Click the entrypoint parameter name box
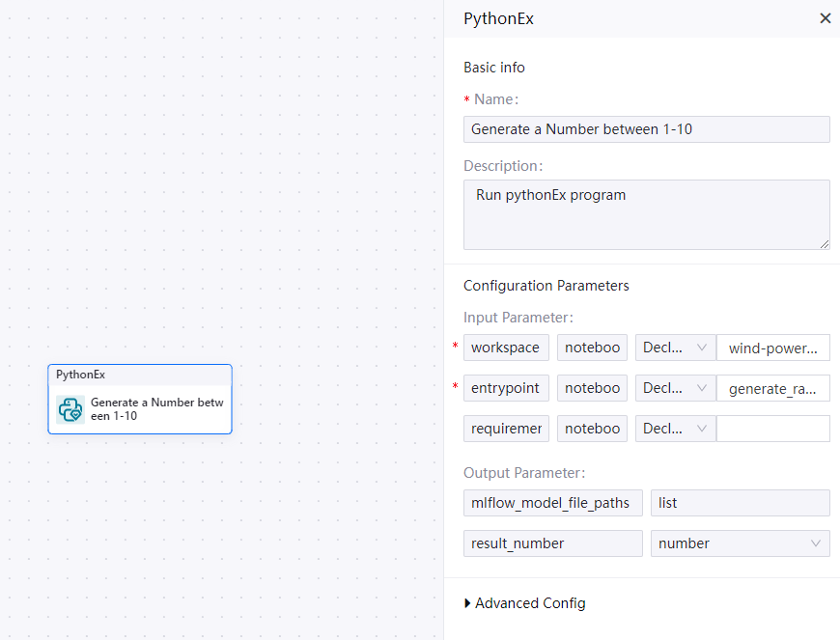The image size is (840, 640). 506,388
